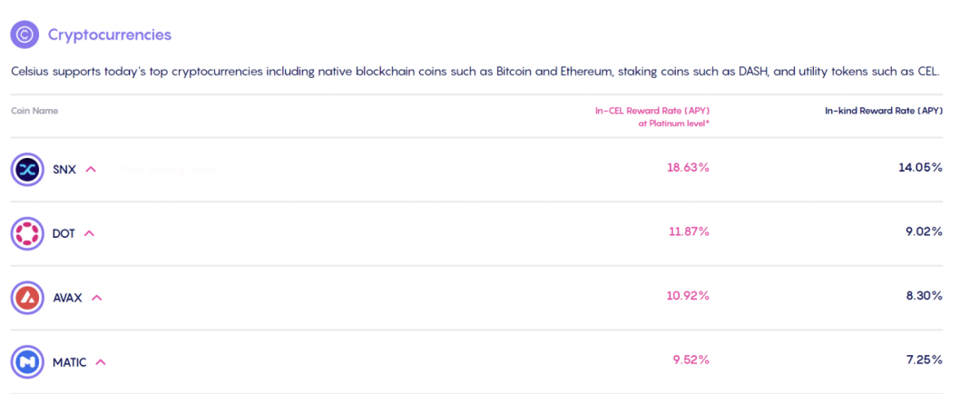Click the MATIC Polygon coin logo
Screen dimensions: 980x394
click(x=27, y=362)
